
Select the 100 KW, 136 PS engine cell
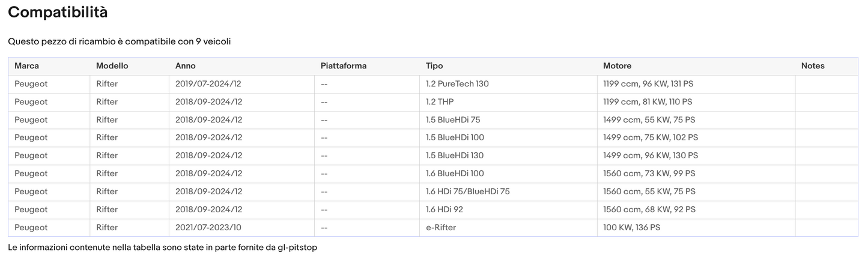pos(631,227)
